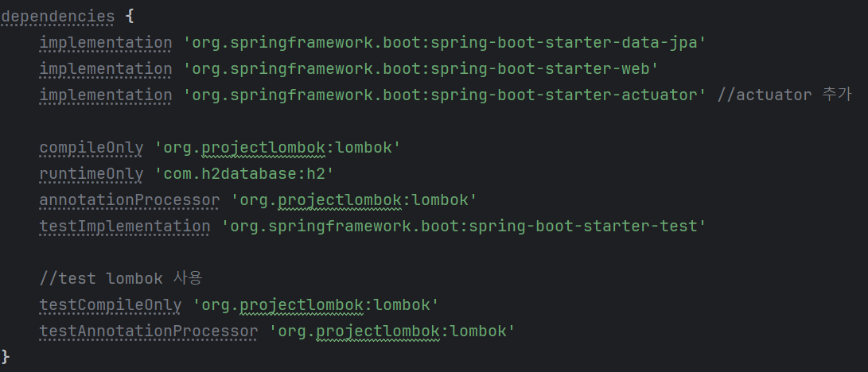This screenshot has height=372, width=868.
Task: Click the //test lombok 사용 comment
Action: tap(121, 278)
